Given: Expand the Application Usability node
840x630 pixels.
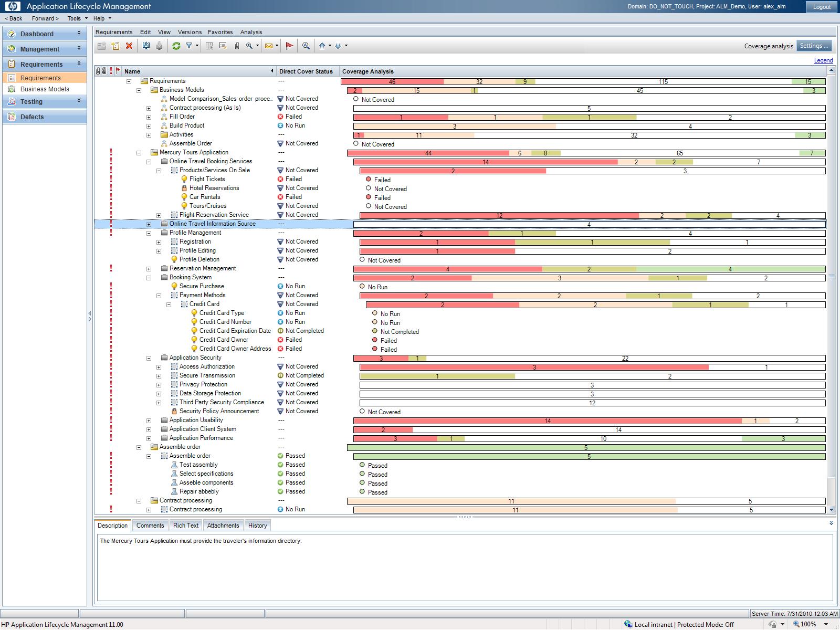Looking at the screenshot, I should [149, 421].
